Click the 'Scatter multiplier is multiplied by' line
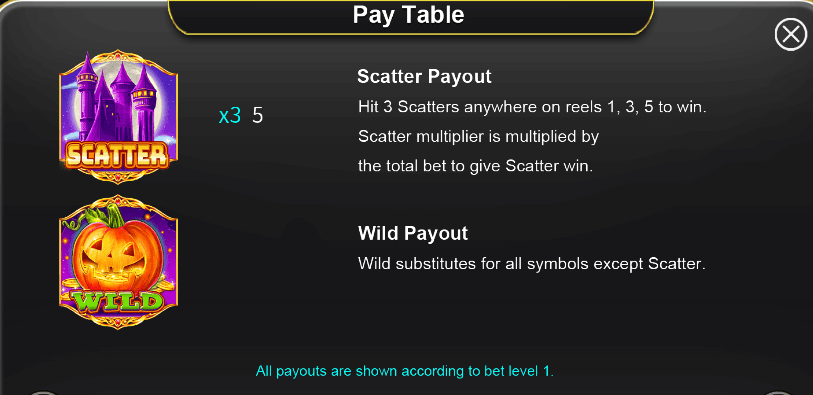The width and height of the screenshot is (813, 395). pyautogui.click(x=479, y=137)
